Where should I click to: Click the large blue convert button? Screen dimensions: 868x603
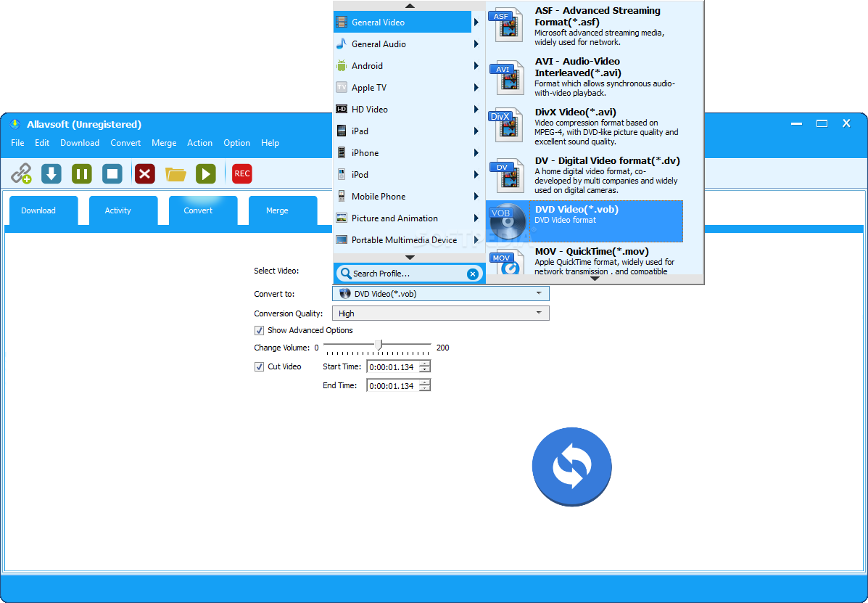click(x=572, y=467)
